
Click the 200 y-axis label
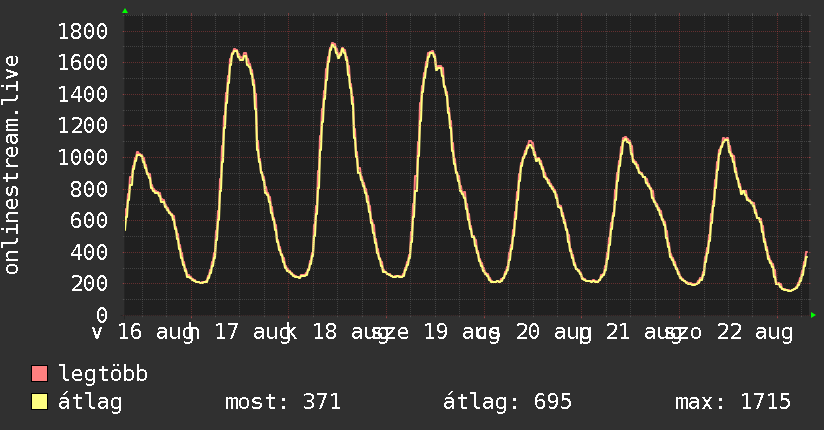(x=89, y=283)
